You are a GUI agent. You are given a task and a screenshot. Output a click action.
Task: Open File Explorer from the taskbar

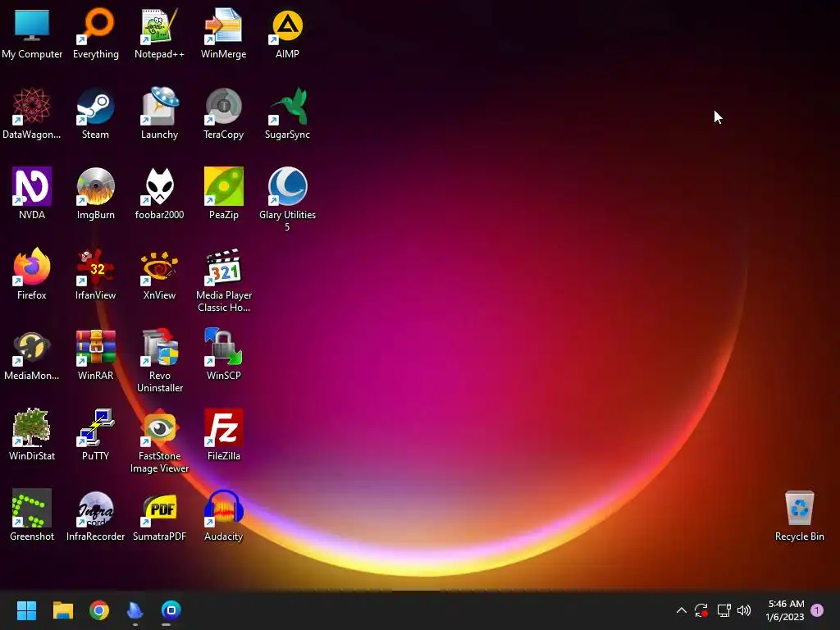pos(62,609)
